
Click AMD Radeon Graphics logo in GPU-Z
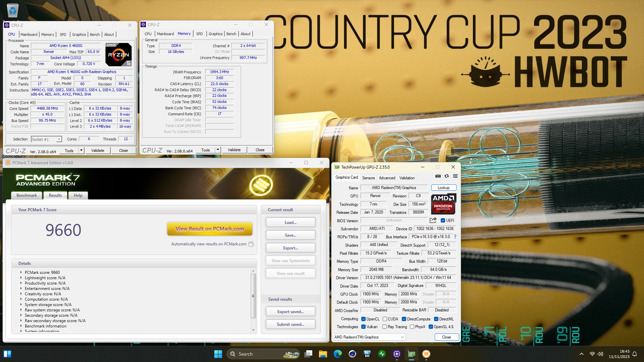pyautogui.click(x=443, y=204)
